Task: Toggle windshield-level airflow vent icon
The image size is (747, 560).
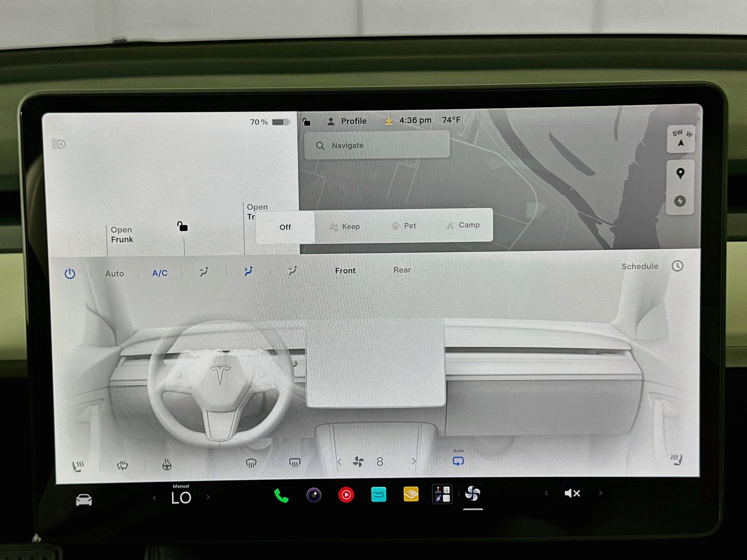Action: tap(204, 272)
